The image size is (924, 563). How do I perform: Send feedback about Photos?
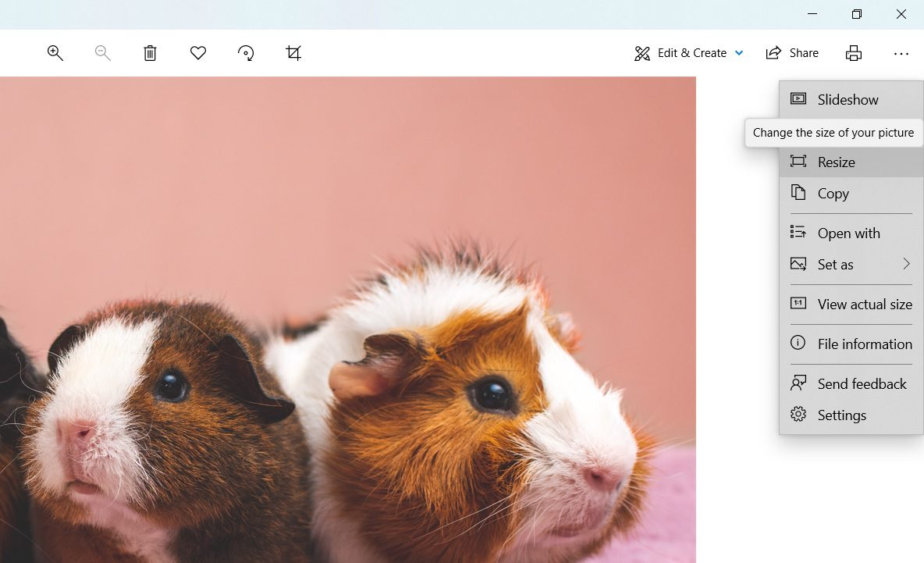(x=862, y=383)
